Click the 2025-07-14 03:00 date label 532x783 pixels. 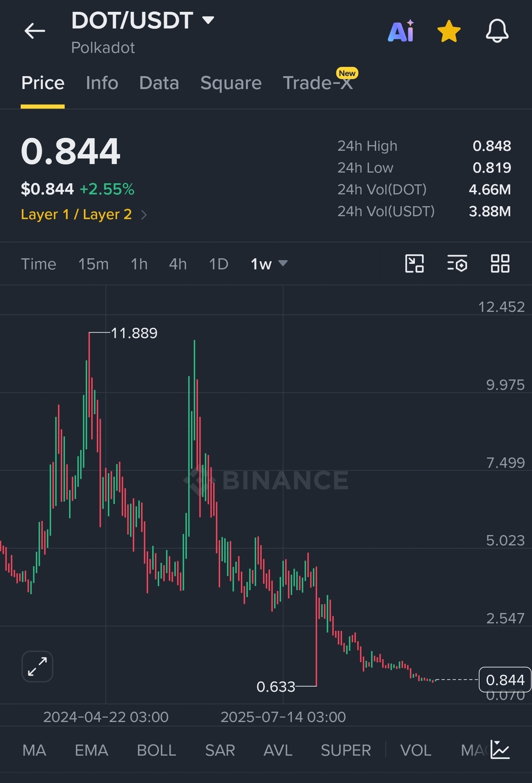[x=283, y=717]
